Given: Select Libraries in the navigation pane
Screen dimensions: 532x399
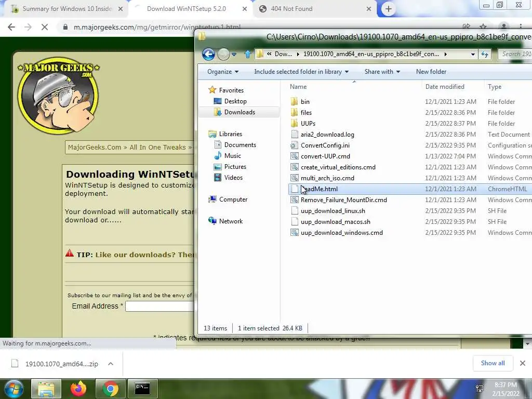Looking at the screenshot, I should click(230, 134).
